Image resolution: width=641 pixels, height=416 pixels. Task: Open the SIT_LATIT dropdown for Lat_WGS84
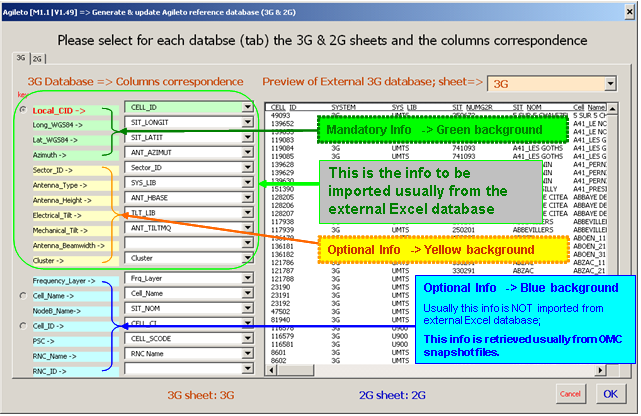coord(247,137)
